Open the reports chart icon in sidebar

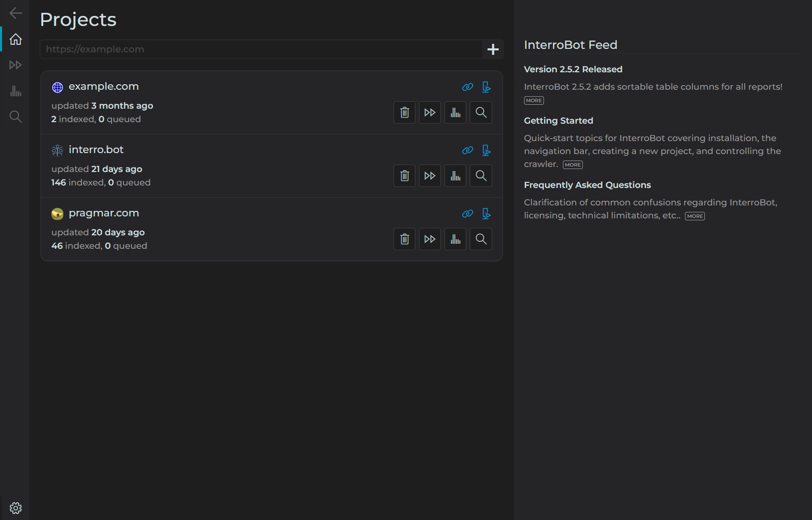pyautogui.click(x=15, y=91)
